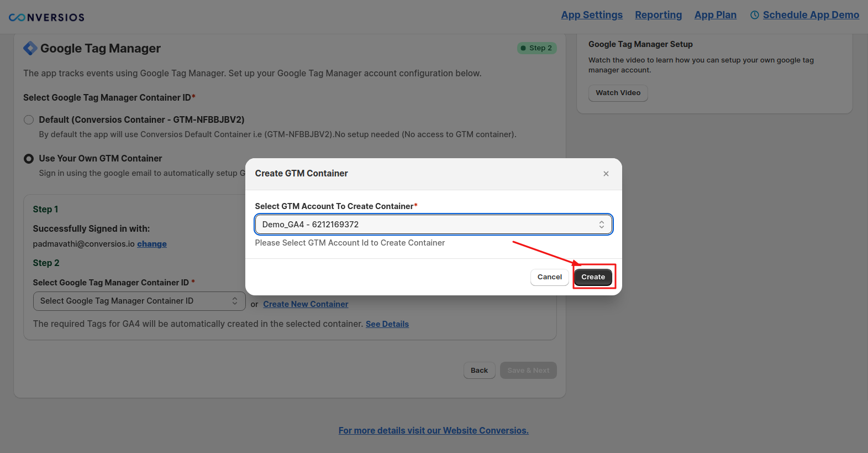Click the Create GTM Container dialog title
868x453 pixels.
pyautogui.click(x=301, y=174)
